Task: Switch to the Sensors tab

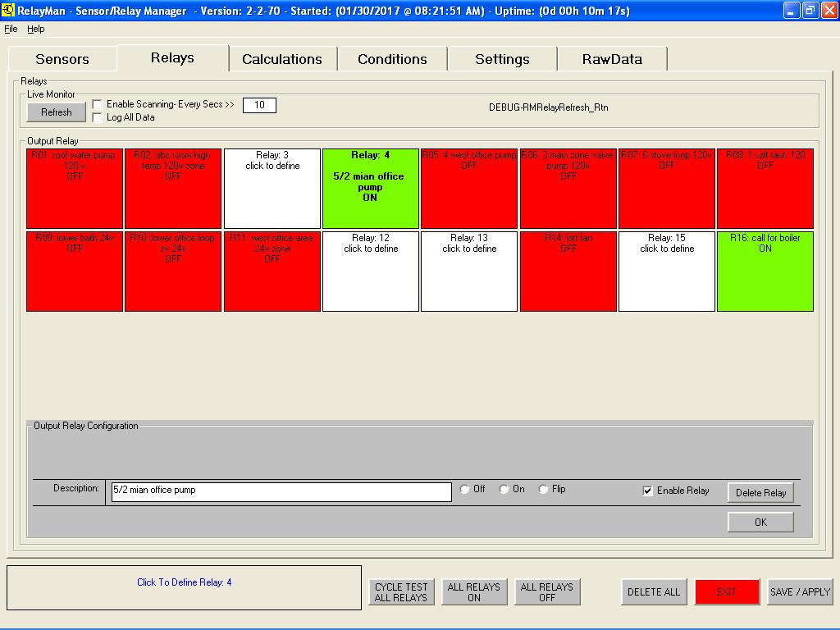Action: (62, 59)
